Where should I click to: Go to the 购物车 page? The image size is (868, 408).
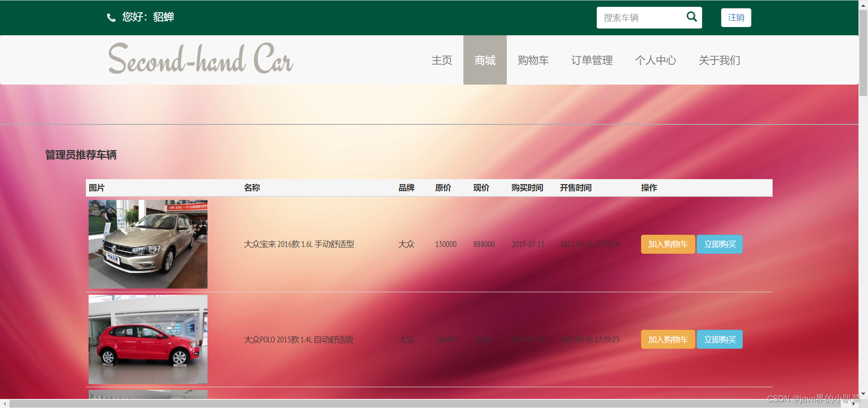pyautogui.click(x=533, y=60)
